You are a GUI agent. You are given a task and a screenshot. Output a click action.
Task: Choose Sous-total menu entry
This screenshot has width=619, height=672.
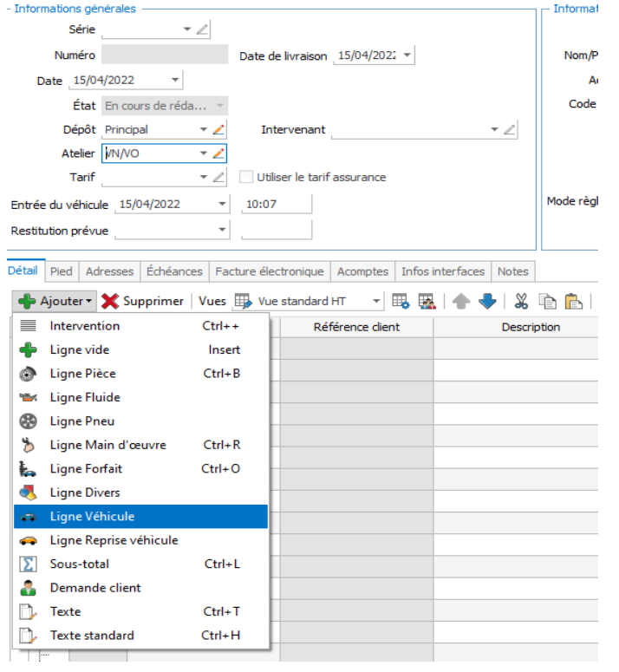click(140, 564)
